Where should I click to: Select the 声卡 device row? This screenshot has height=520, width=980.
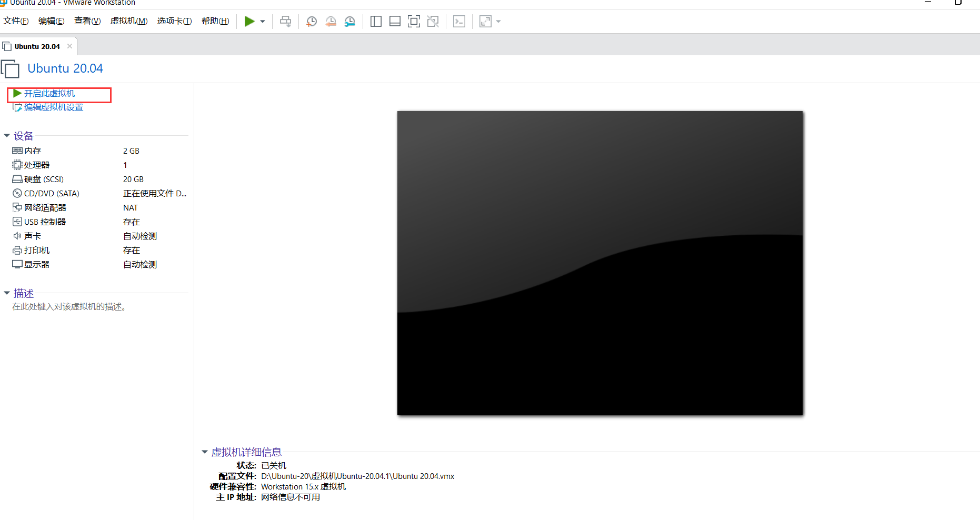pos(100,236)
